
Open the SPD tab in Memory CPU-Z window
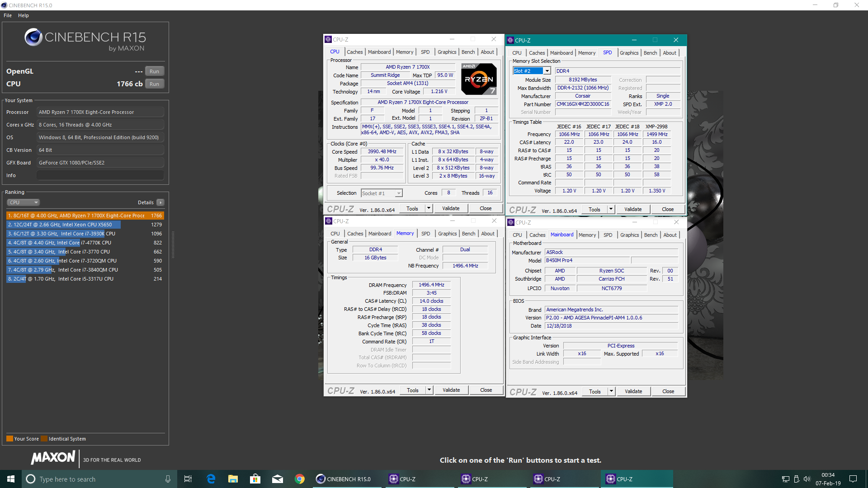(x=426, y=234)
